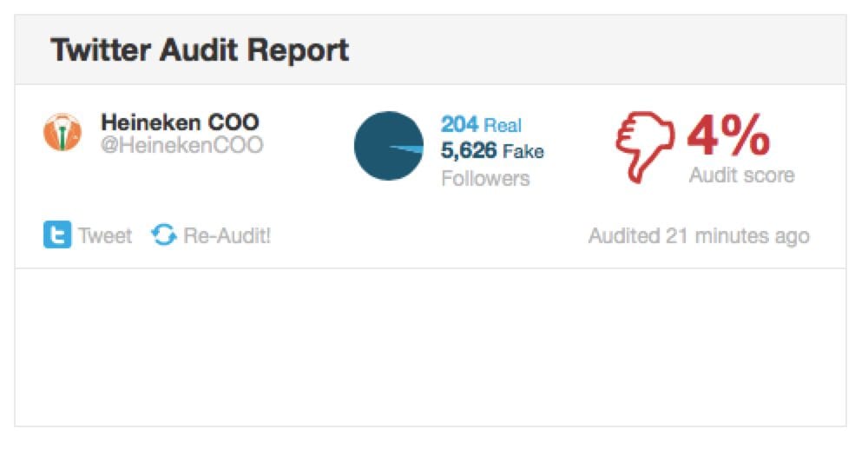This screenshot has width=868, height=462.
Task: Click the Tweet link
Action: click(105, 235)
